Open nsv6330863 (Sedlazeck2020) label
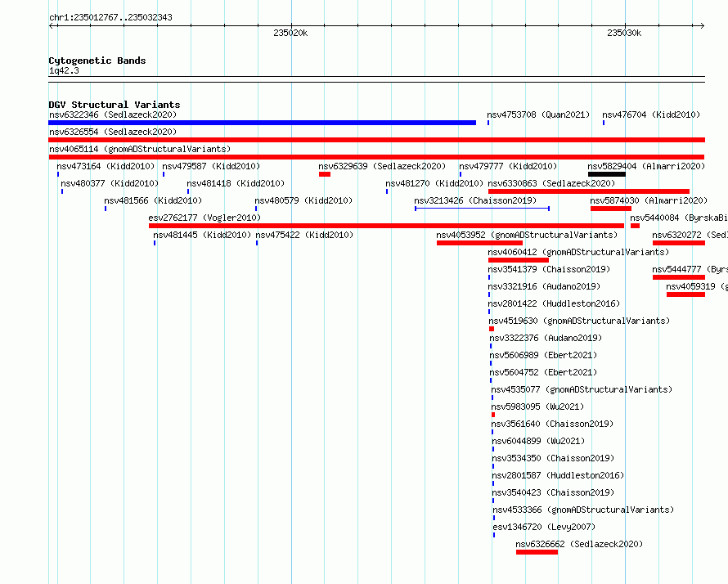Viewport: 728px width, 584px height. click(x=551, y=183)
